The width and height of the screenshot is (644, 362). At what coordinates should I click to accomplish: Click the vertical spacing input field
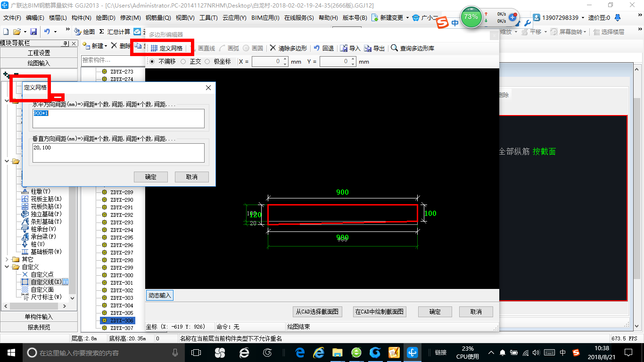click(118, 153)
